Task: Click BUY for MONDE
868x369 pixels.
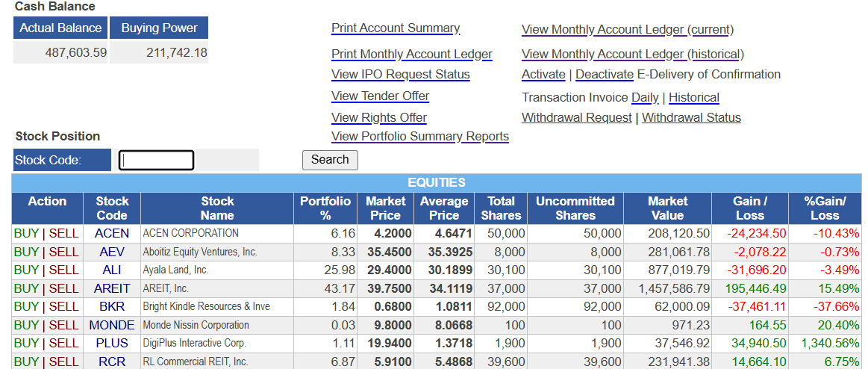Action: click(26, 325)
